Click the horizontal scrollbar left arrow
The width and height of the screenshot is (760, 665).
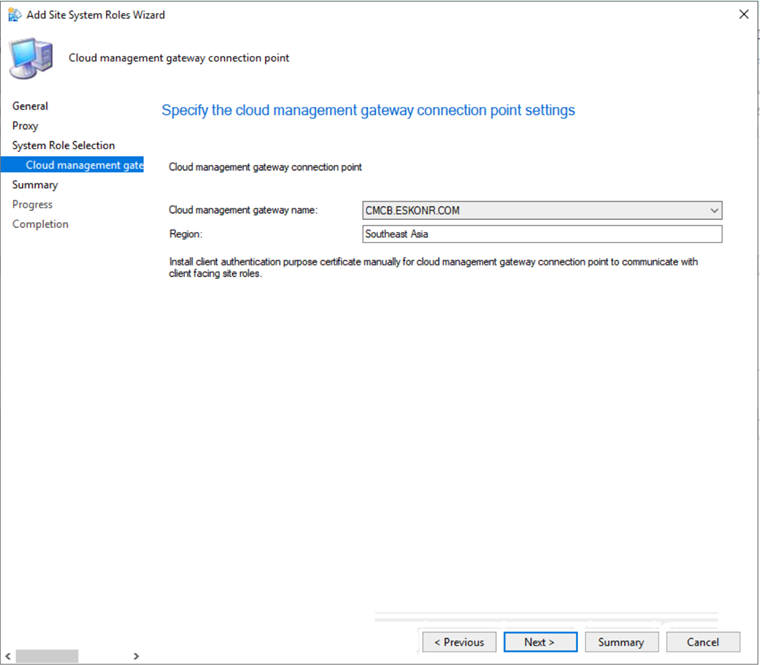[x=8, y=656]
